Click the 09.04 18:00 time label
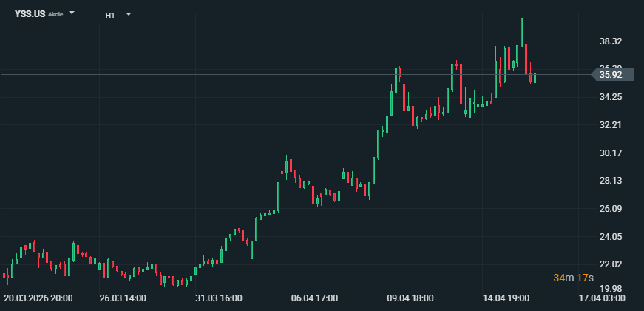The width and height of the screenshot is (644, 311). (x=410, y=298)
